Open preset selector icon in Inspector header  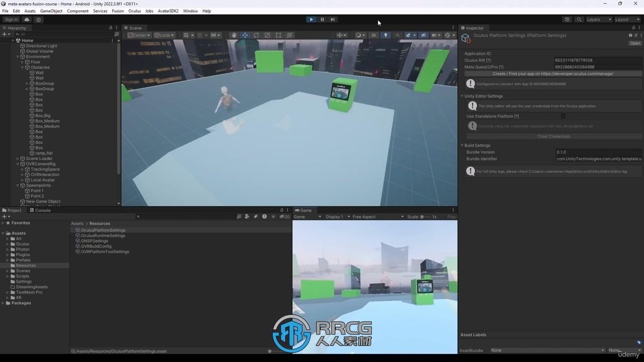click(x=636, y=35)
